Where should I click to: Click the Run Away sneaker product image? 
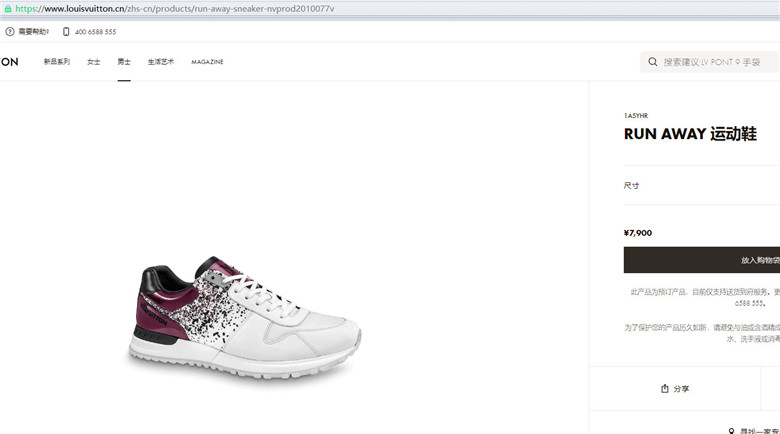[x=243, y=319]
